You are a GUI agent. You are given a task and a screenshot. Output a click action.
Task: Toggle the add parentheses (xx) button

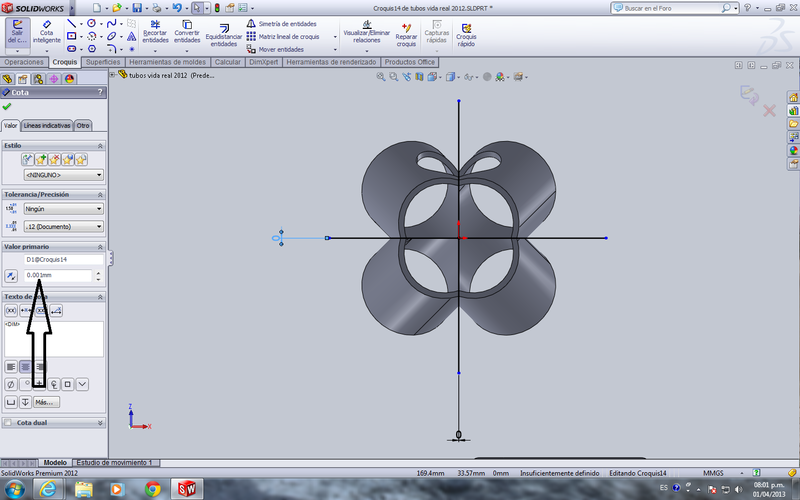click(11, 311)
